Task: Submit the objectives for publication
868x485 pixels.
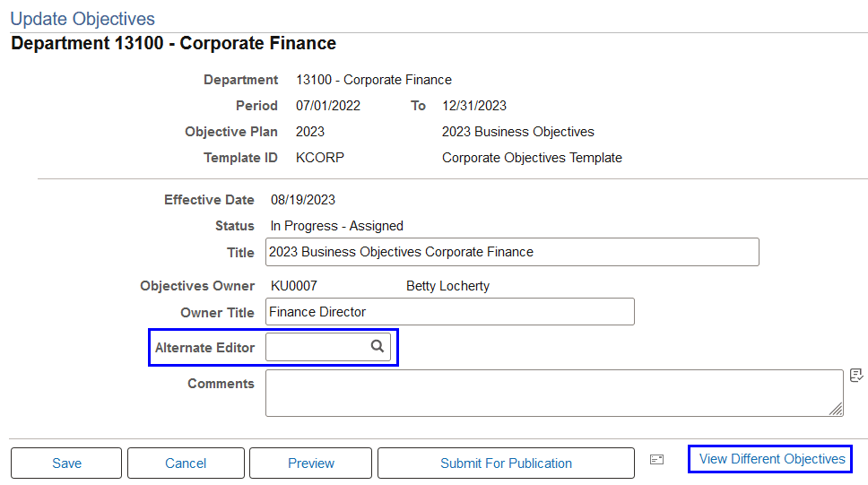Action: 506,463
